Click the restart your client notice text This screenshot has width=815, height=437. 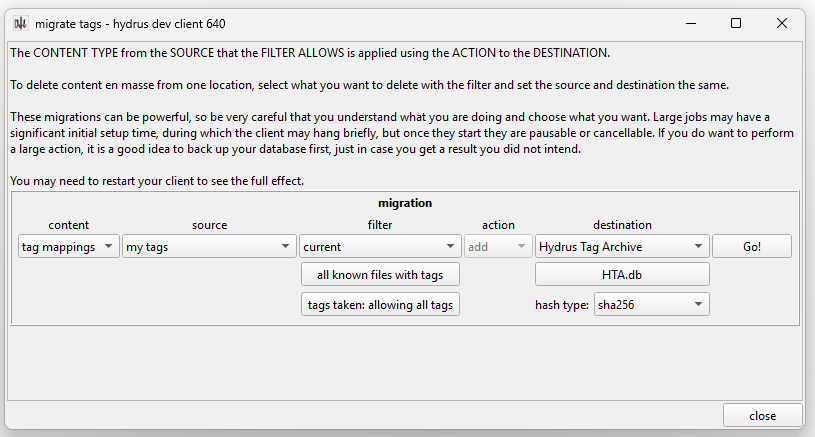156,181
